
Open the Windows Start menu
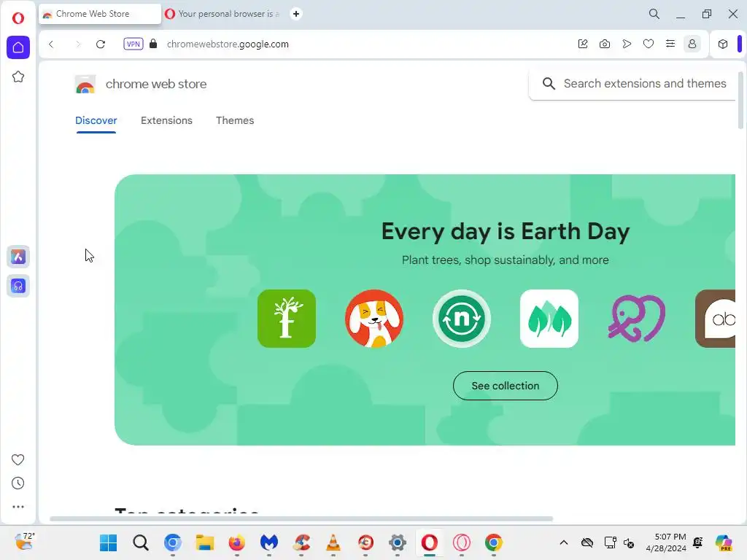pos(108,542)
